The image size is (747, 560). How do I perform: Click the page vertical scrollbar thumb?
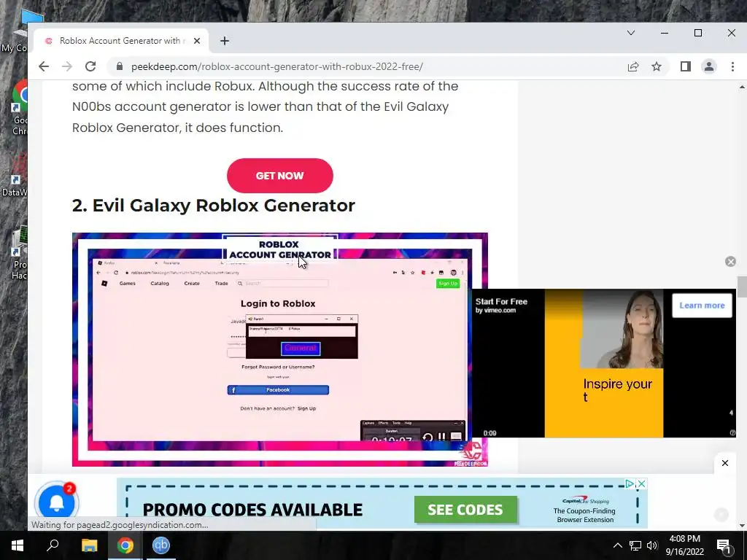tap(742, 287)
